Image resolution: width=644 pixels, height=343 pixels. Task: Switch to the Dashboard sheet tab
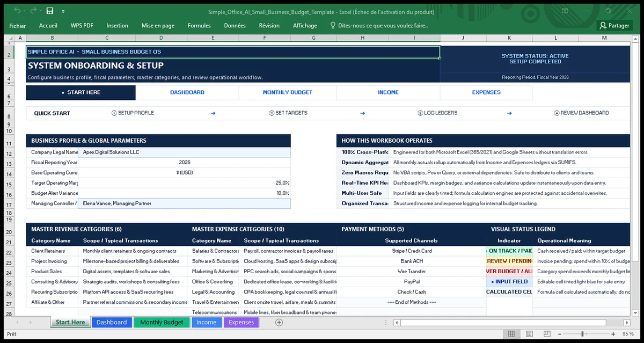pyautogui.click(x=112, y=322)
